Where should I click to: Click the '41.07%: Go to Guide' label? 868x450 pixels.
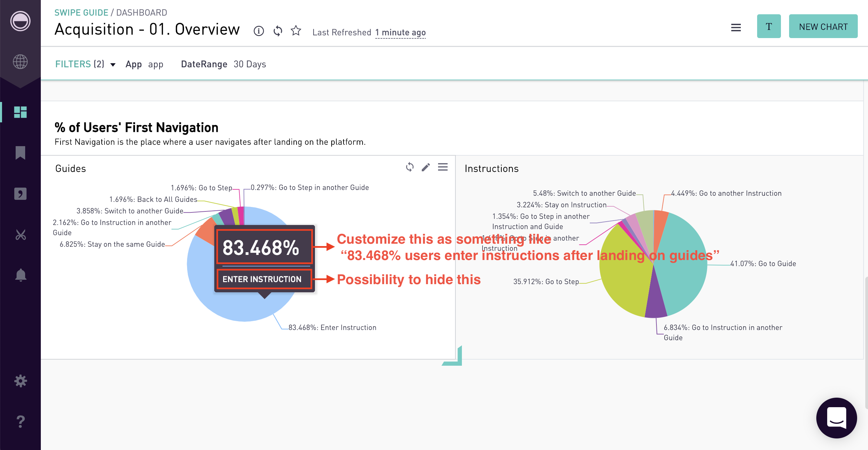click(763, 264)
